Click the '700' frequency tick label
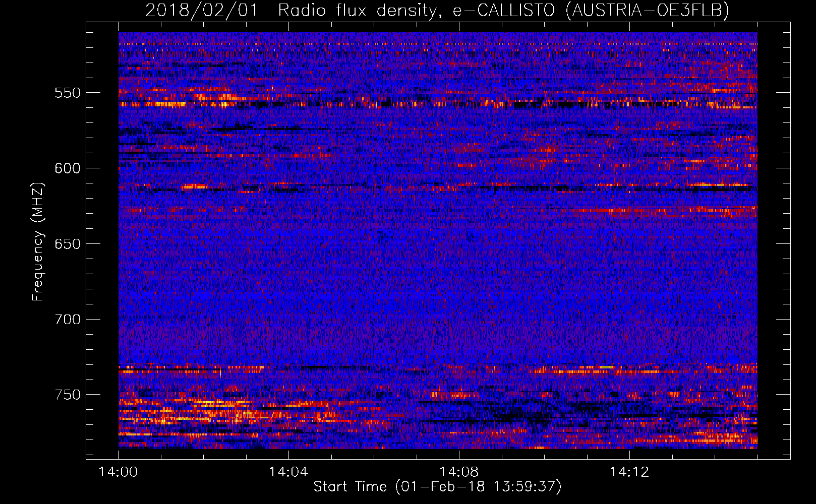This screenshot has width=816, height=504. 68,320
